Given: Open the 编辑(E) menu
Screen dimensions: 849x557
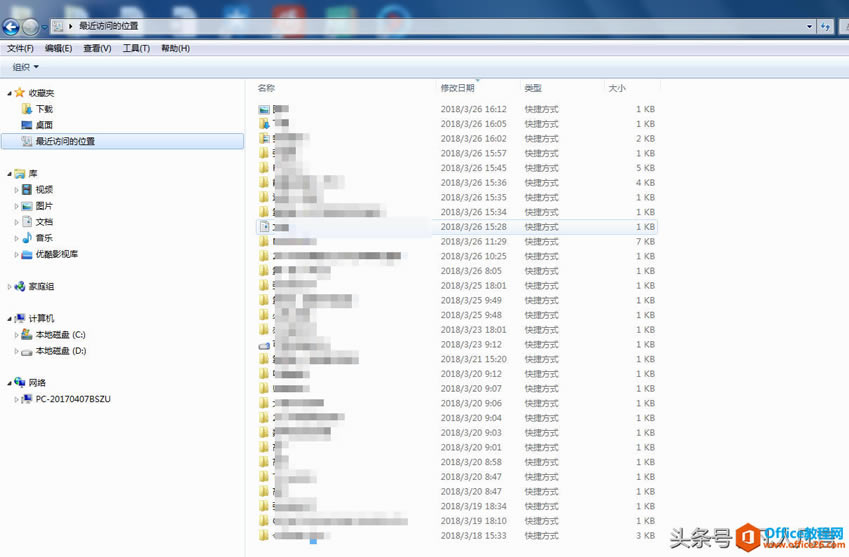Looking at the screenshot, I should 58,48.
